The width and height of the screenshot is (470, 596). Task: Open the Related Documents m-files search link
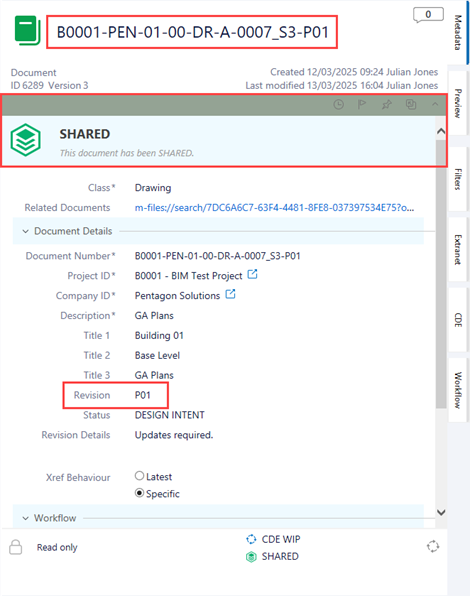274,208
